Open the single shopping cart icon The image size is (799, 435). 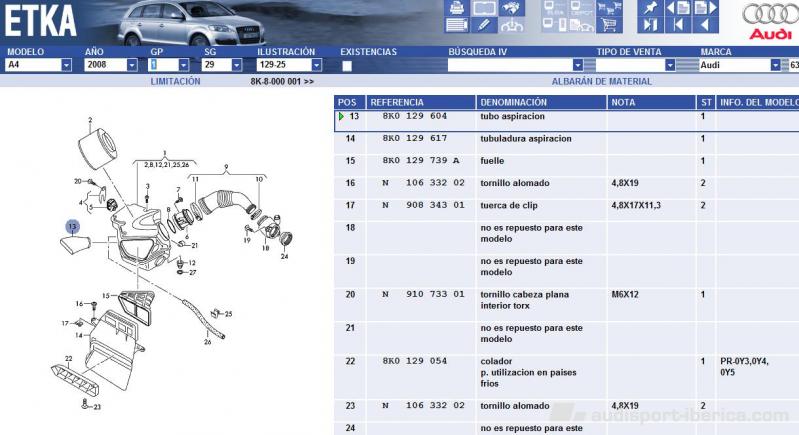[x=609, y=25]
